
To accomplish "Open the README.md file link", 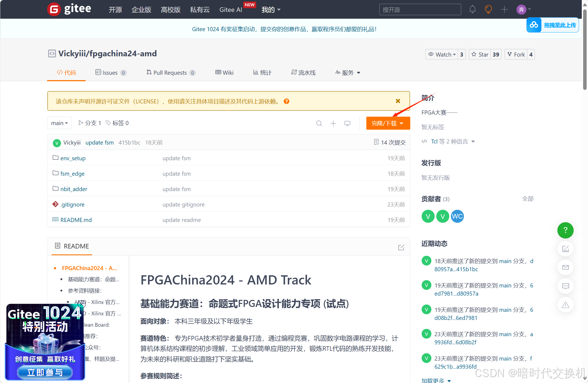I will coord(76,220).
